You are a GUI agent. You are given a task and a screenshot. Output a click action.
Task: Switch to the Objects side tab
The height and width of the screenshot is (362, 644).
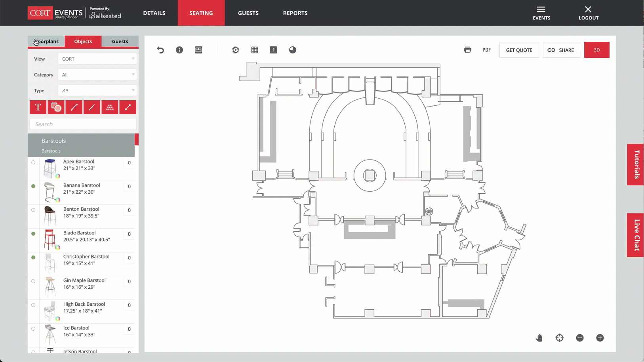click(x=83, y=41)
